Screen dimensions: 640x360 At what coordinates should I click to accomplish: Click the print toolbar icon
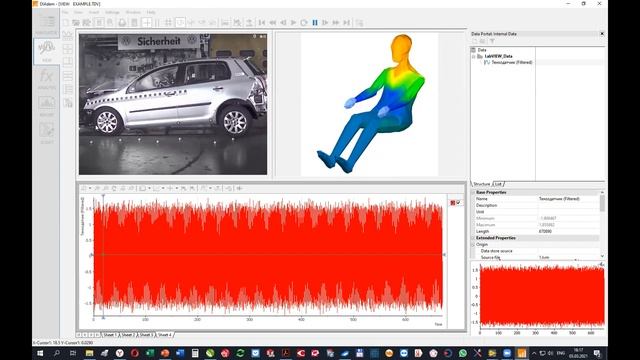tap(122, 22)
